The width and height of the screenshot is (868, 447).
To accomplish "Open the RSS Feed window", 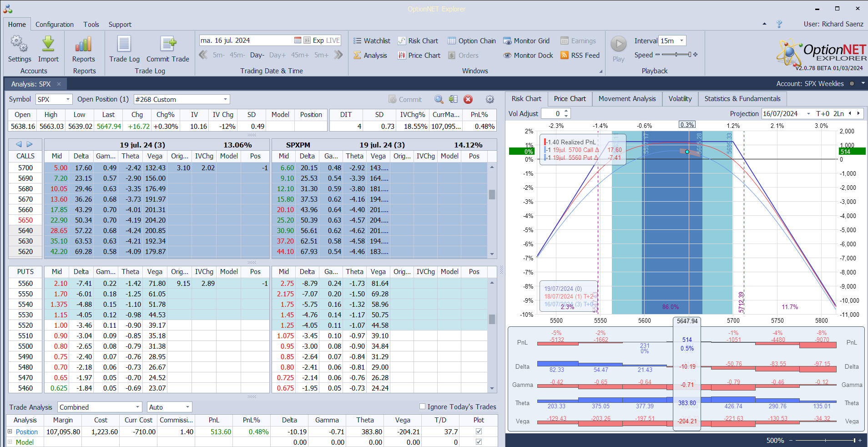I will coord(580,56).
